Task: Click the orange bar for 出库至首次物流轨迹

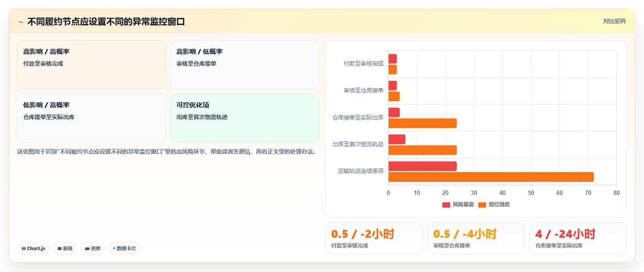Action: pos(422,150)
